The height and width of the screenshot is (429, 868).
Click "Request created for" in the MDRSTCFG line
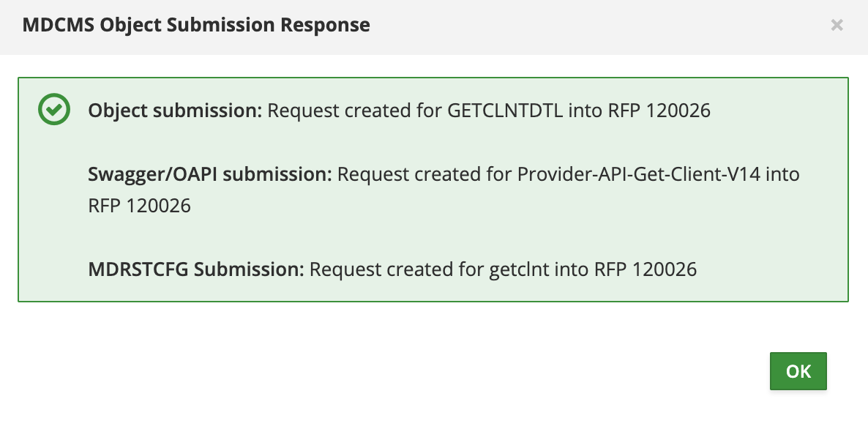pos(397,269)
